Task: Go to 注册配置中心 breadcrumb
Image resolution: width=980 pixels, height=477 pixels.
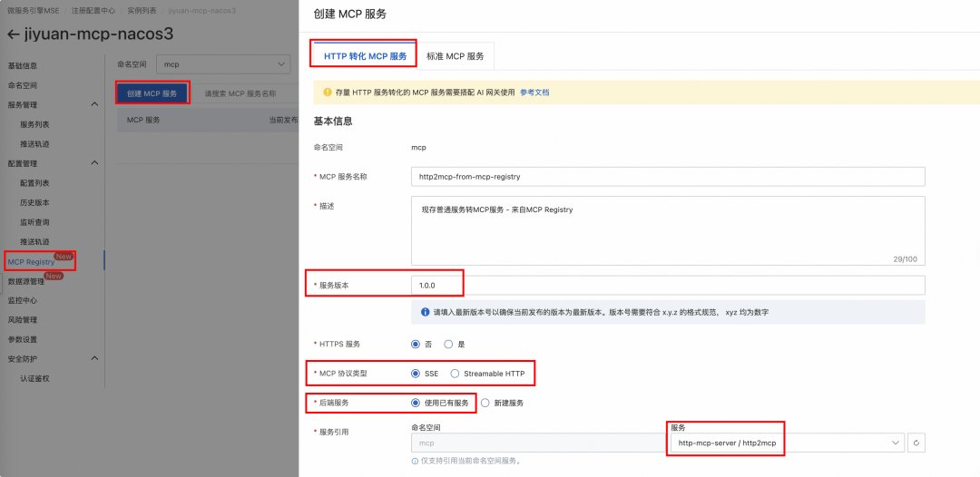Action: [93, 11]
